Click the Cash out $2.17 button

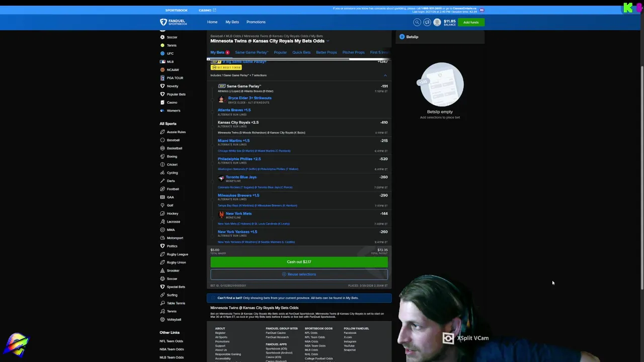pos(299,262)
